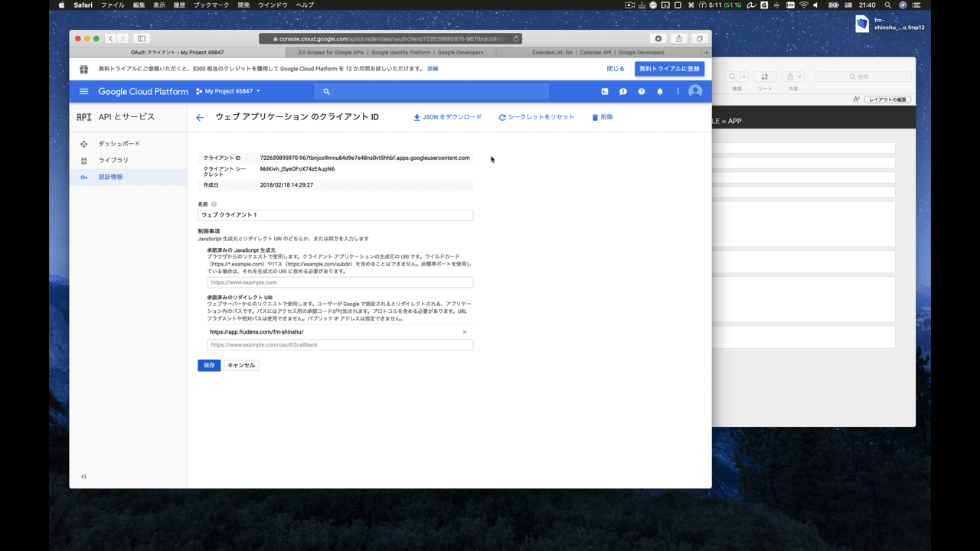The image size is (980, 551).
Task: Select ライブラリ in the sidebar
Action: pyautogui.click(x=128, y=161)
